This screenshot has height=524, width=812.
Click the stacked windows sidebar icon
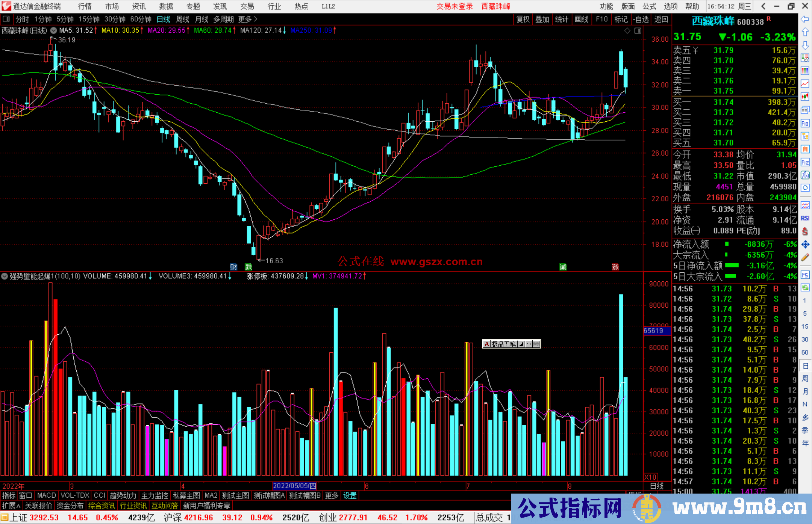tap(805, 110)
